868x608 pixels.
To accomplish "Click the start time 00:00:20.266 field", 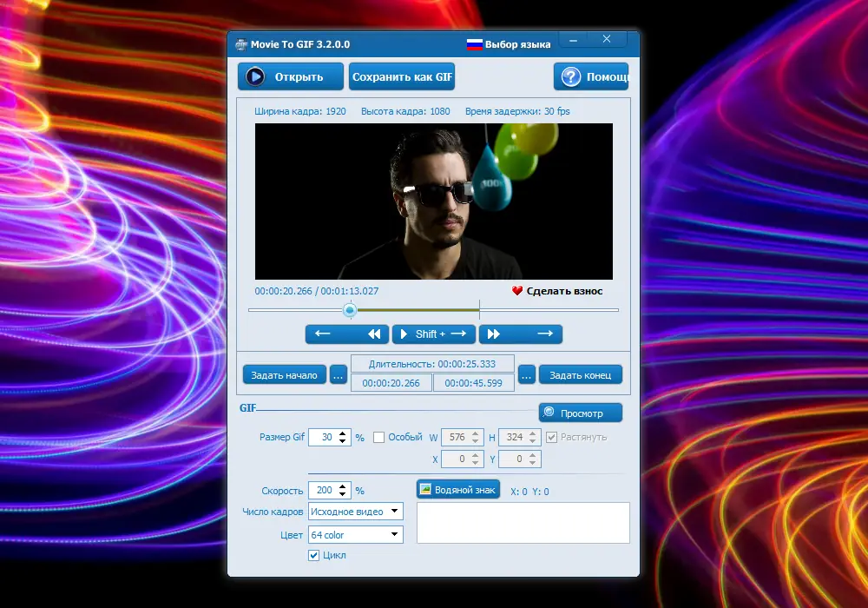I will [391, 383].
